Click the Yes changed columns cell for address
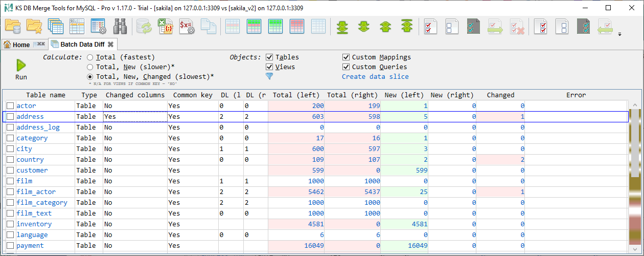Viewport: 644px width, 256px height. tap(135, 116)
